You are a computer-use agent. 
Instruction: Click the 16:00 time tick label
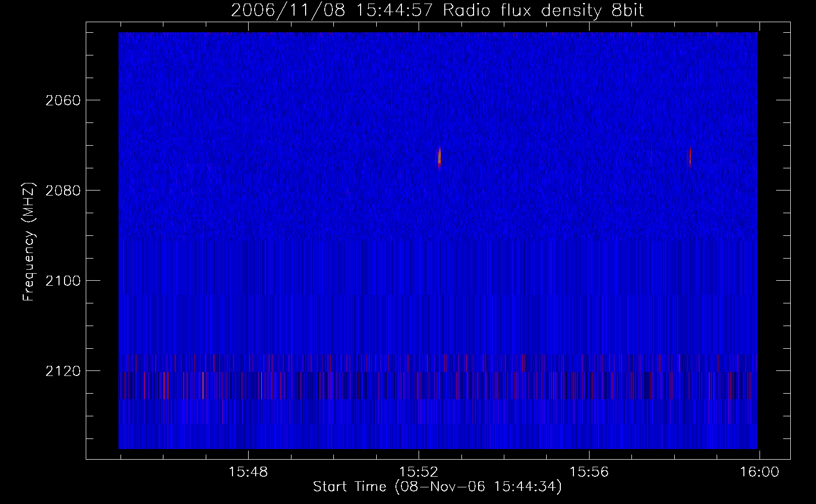pos(760,472)
